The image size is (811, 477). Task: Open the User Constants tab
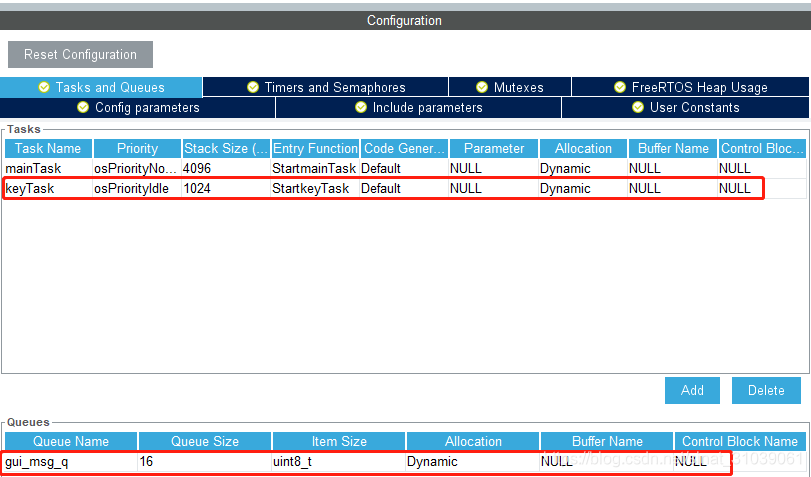[x=685, y=108]
